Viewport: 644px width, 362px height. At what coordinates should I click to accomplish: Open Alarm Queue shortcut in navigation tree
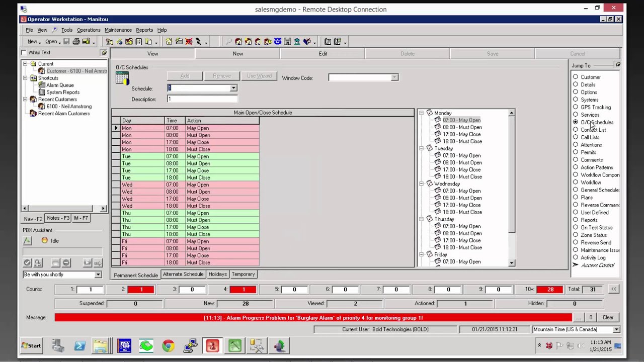coord(60,85)
